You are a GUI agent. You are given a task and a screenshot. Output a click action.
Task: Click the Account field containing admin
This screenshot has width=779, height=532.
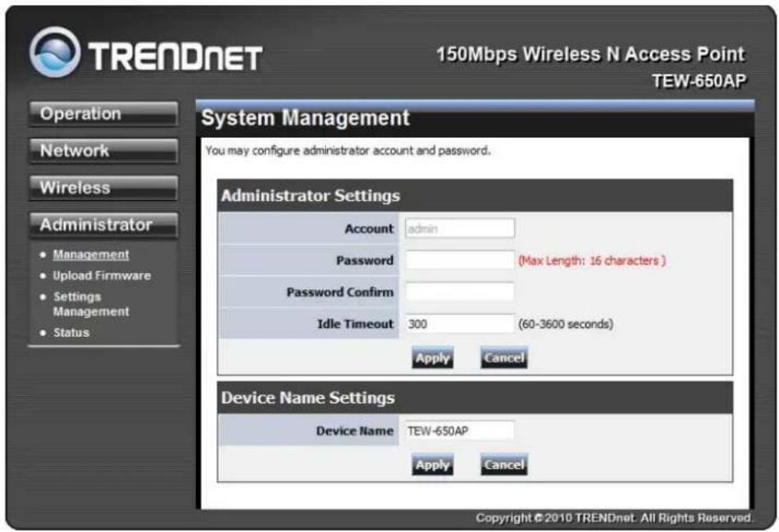click(x=459, y=229)
